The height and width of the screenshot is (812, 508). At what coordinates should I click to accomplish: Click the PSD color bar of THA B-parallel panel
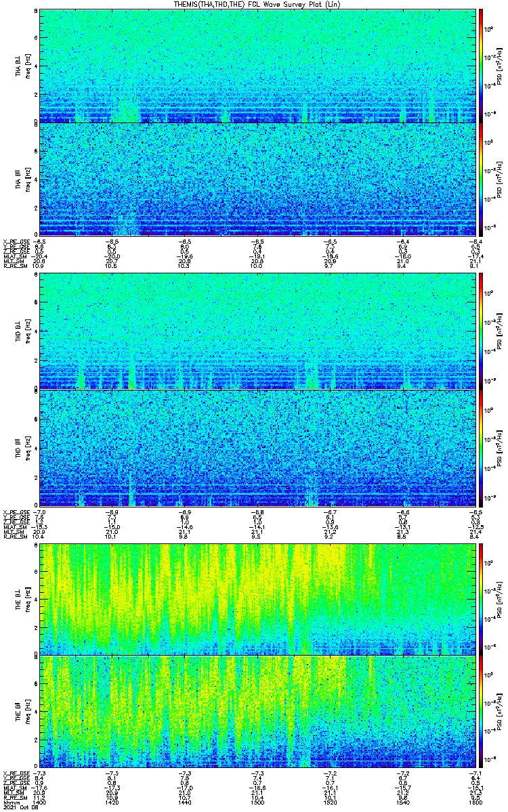point(480,179)
